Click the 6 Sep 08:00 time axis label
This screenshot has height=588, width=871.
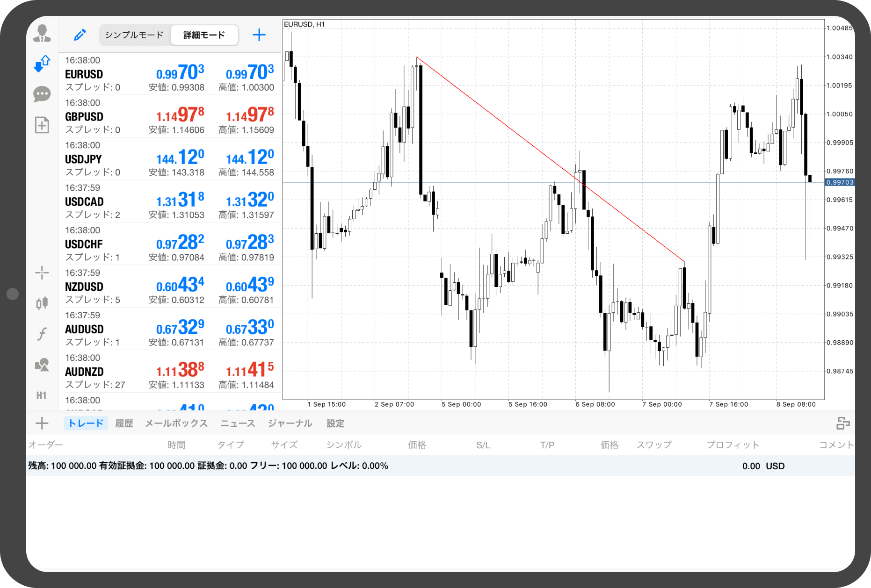[x=595, y=404]
